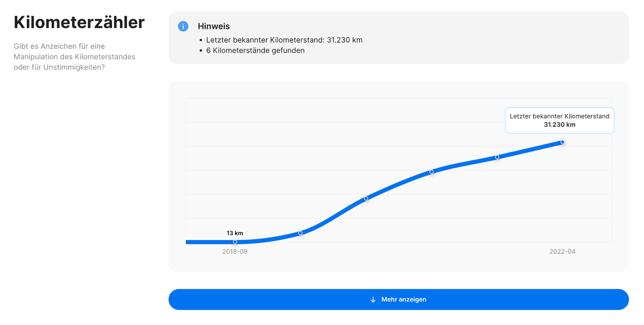The image size is (644, 325).
Task: Click the 31.230 km value in tooltip
Action: click(559, 125)
